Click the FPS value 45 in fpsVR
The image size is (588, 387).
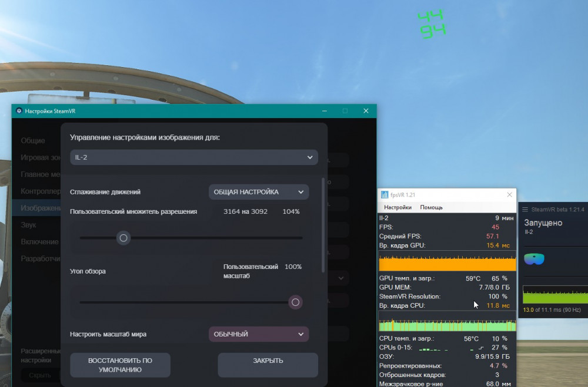495,227
